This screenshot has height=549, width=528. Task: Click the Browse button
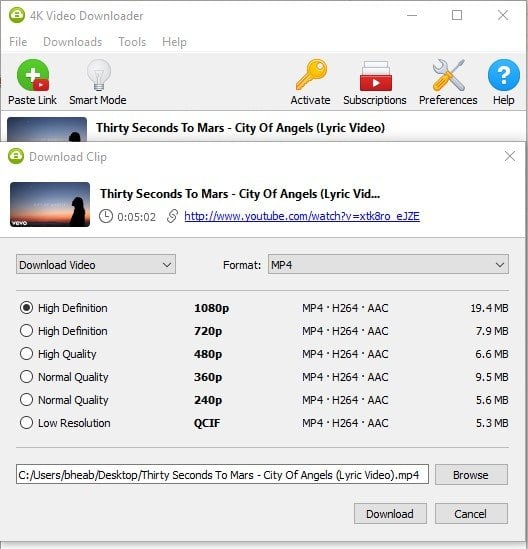[471, 475]
